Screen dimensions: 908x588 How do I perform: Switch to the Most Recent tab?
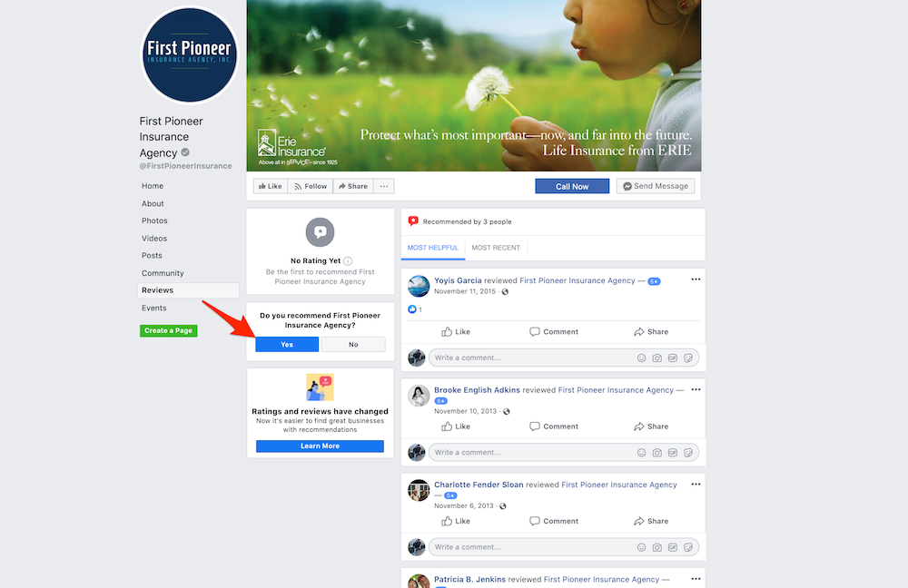(x=496, y=248)
